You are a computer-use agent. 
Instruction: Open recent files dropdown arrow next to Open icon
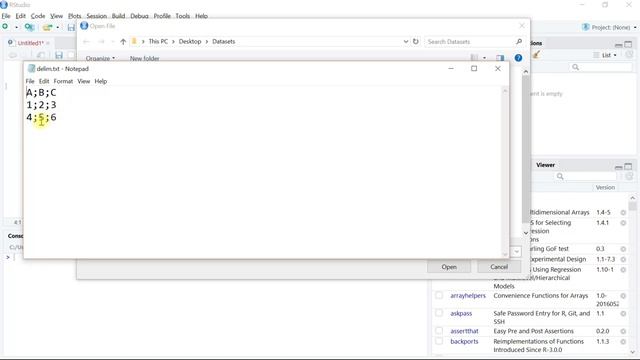(x=58, y=27)
